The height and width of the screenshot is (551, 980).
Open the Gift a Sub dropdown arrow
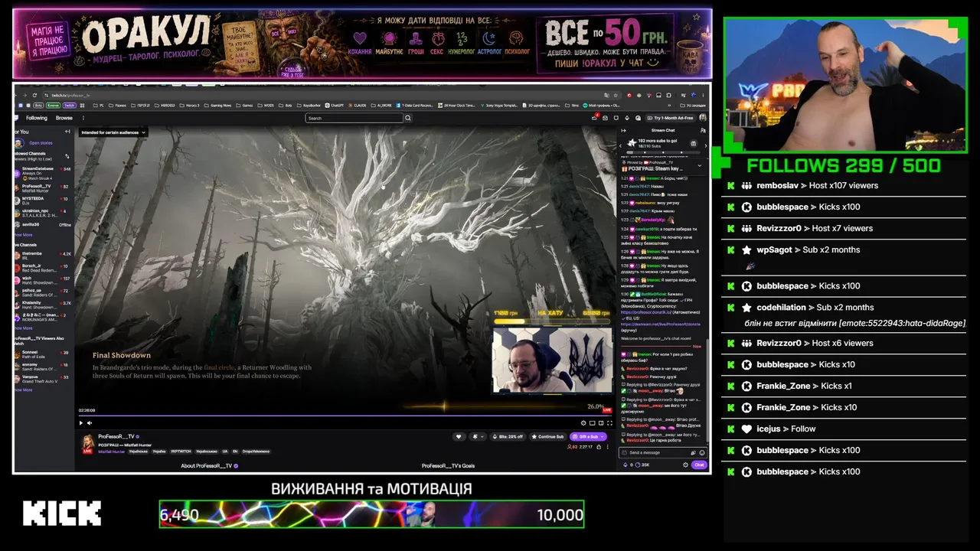pyautogui.click(x=603, y=436)
